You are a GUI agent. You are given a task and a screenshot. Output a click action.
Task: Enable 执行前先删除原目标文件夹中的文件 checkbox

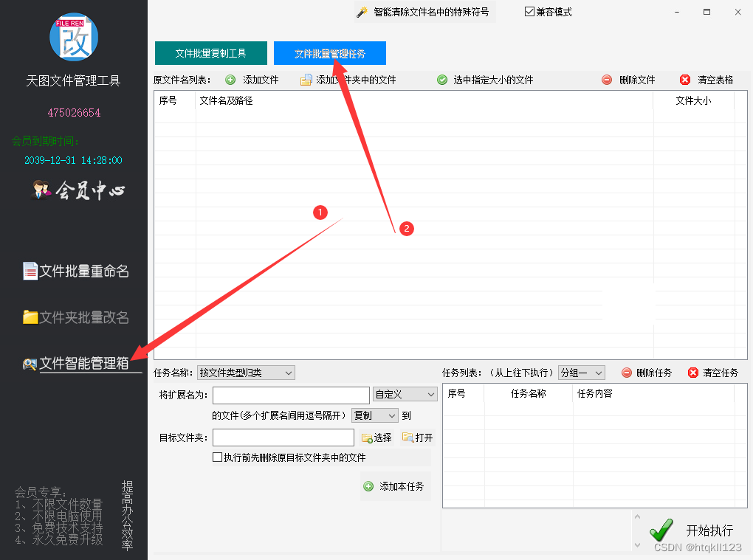click(x=218, y=457)
